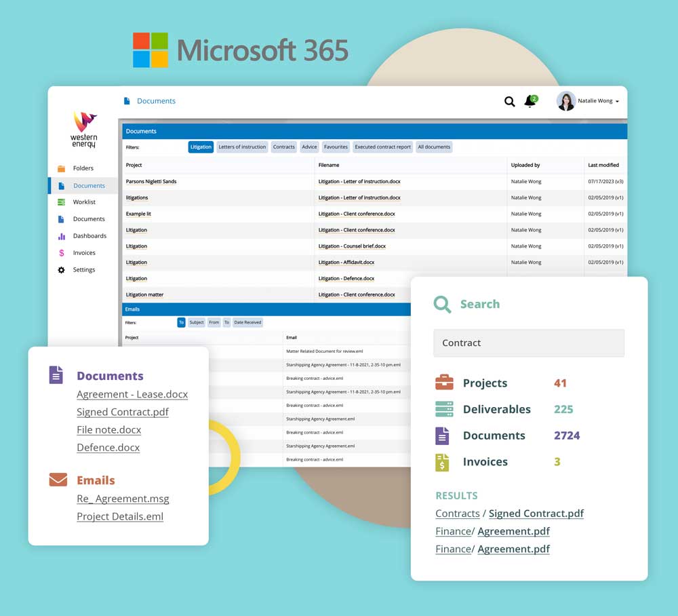Toggle the Contracts document filter
678x616 pixels.
click(283, 147)
